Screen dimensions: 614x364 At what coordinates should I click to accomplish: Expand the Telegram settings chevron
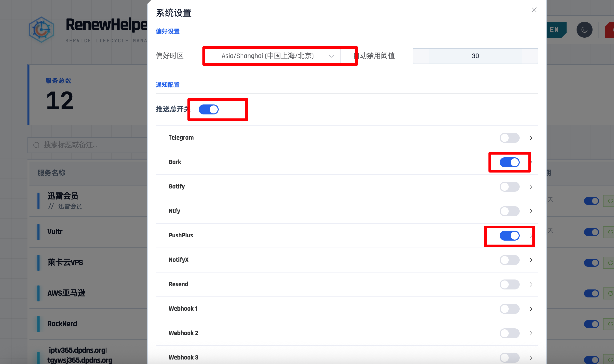pos(531,138)
